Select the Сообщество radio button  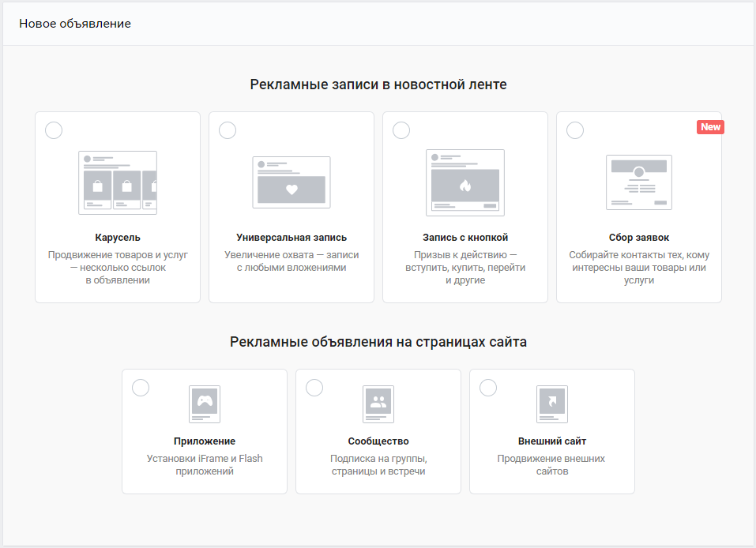(314, 388)
